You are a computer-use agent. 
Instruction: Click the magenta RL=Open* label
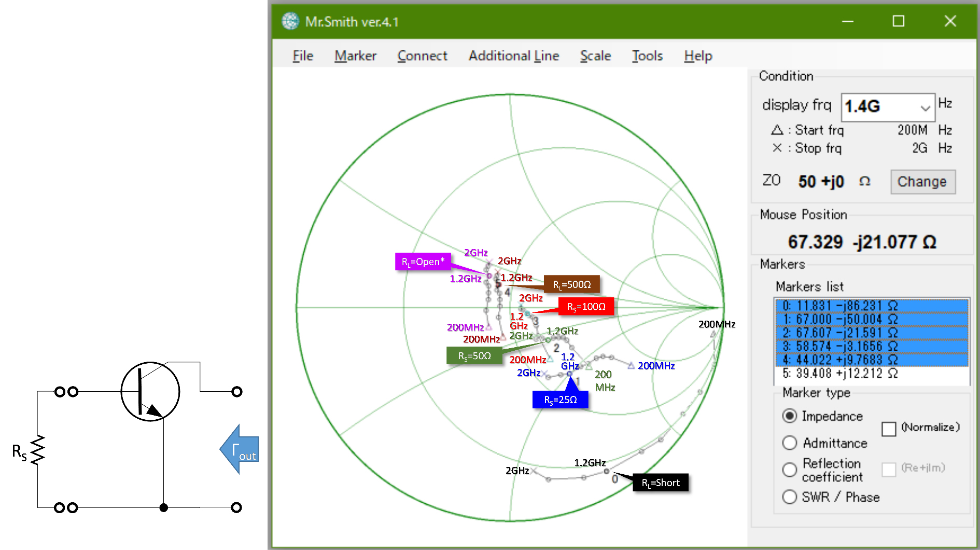(423, 262)
